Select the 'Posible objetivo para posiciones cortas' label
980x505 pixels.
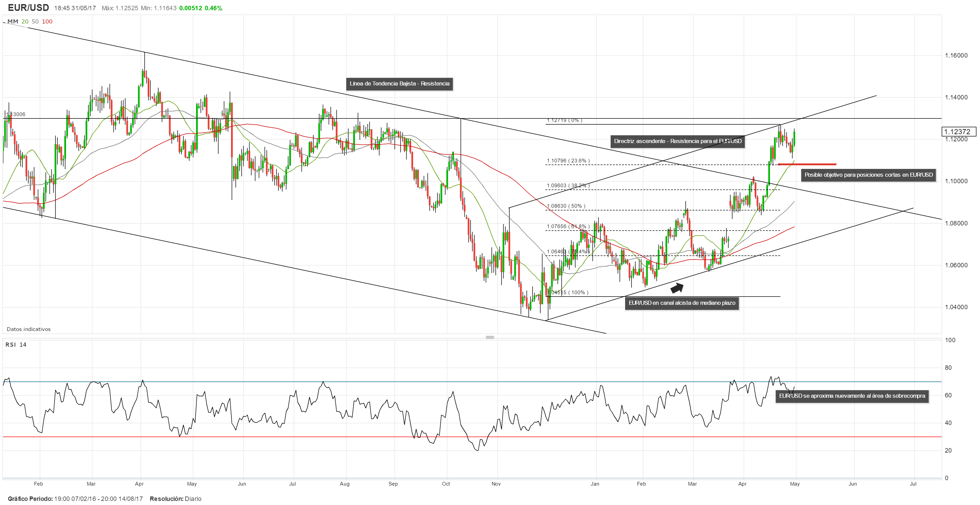[x=868, y=175]
